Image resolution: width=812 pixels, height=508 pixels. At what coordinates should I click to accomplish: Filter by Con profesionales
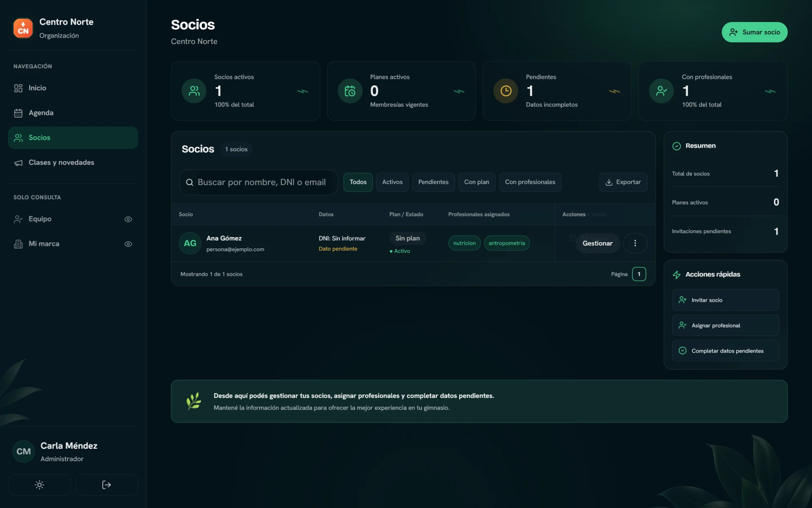530,182
